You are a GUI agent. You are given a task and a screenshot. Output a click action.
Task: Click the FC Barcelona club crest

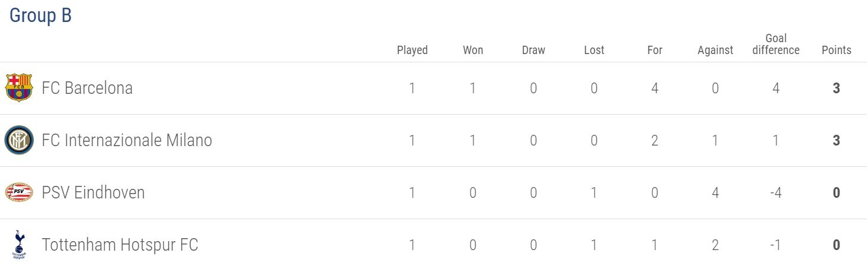pos(18,88)
